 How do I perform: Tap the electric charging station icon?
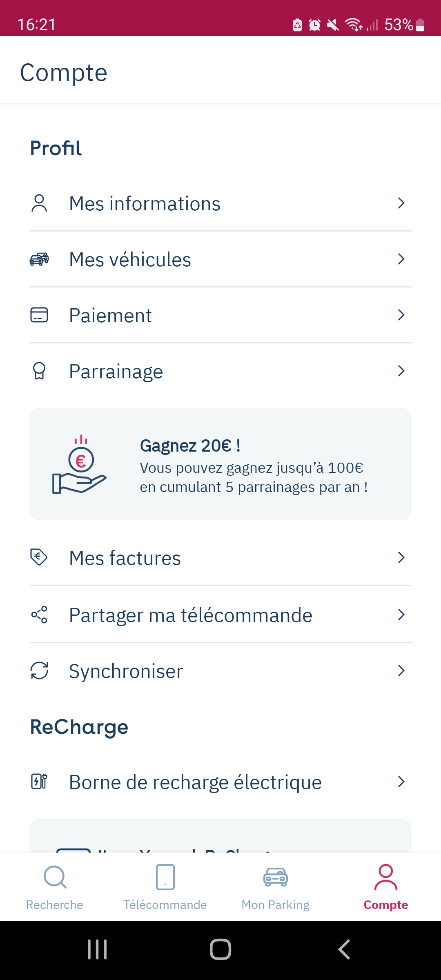click(x=39, y=782)
